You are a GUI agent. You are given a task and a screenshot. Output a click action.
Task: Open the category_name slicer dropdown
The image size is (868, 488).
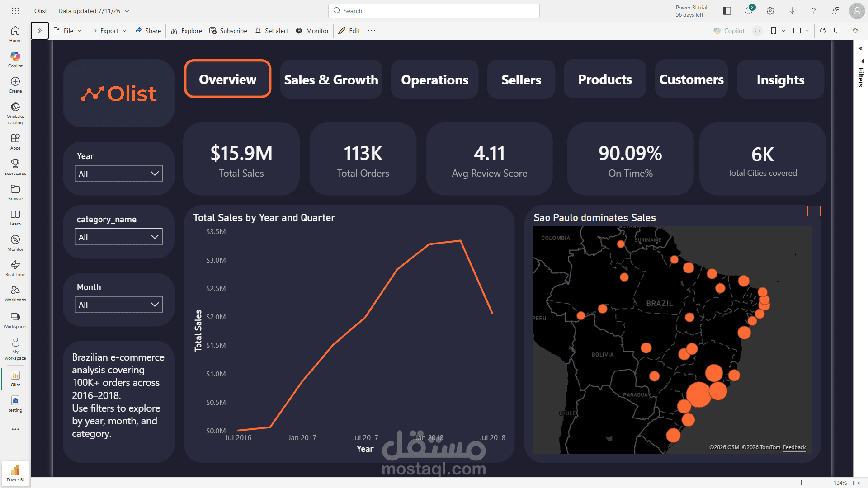(x=118, y=237)
